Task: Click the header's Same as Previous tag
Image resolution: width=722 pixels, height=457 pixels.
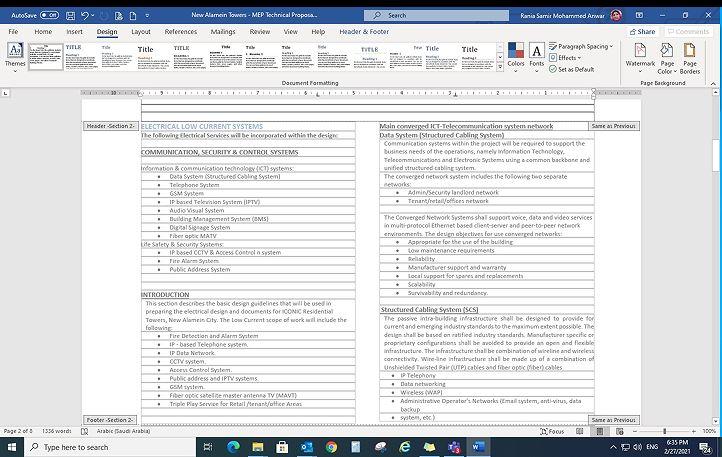Action: (x=614, y=126)
